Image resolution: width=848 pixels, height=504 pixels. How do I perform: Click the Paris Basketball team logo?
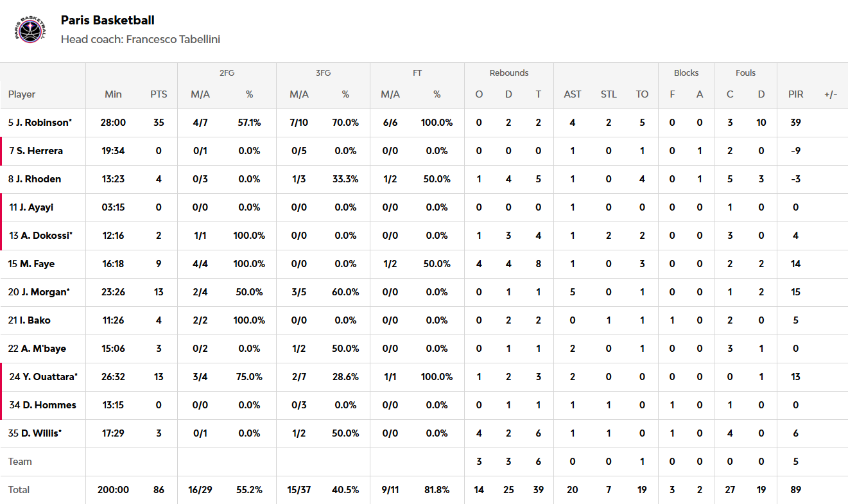(x=31, y=29)
